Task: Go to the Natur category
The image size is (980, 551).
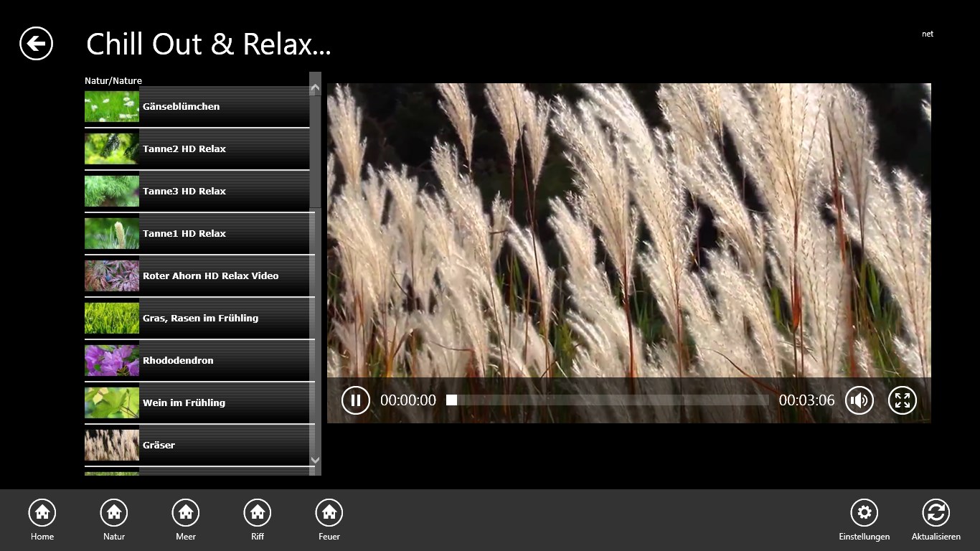Action: [114, 513]
